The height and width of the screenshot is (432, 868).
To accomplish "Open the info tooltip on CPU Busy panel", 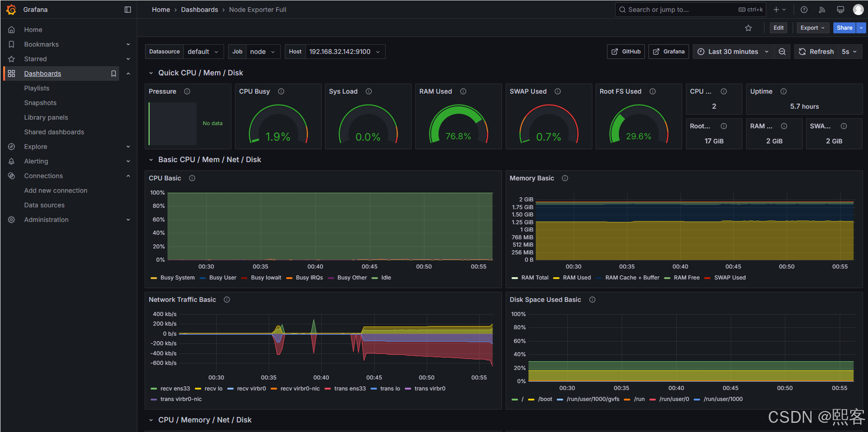I will [x=281, y=91].
